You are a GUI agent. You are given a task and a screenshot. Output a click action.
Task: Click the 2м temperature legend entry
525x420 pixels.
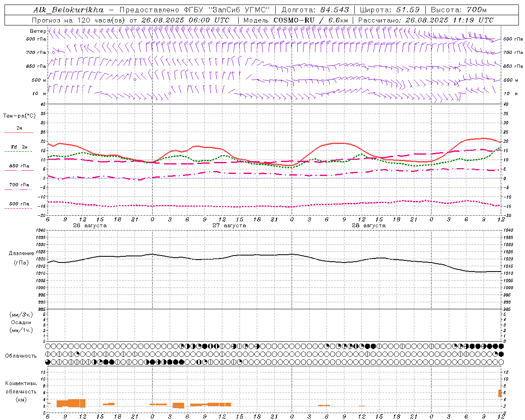pos(19,128)
